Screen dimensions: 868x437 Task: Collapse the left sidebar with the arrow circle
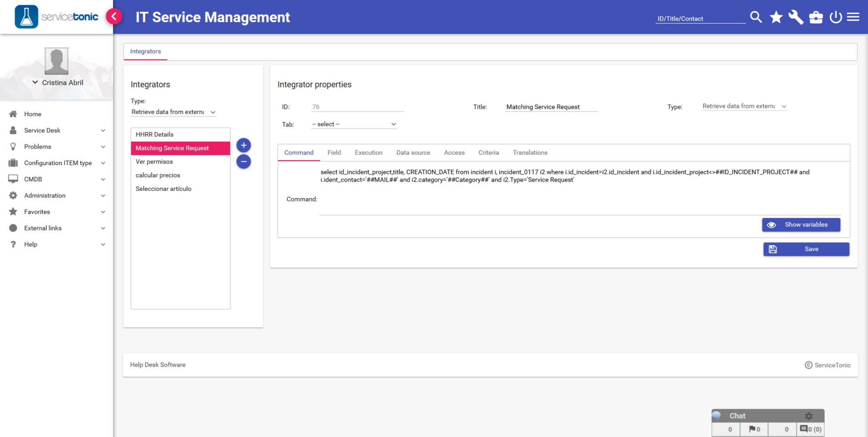(x=114, y=16)
